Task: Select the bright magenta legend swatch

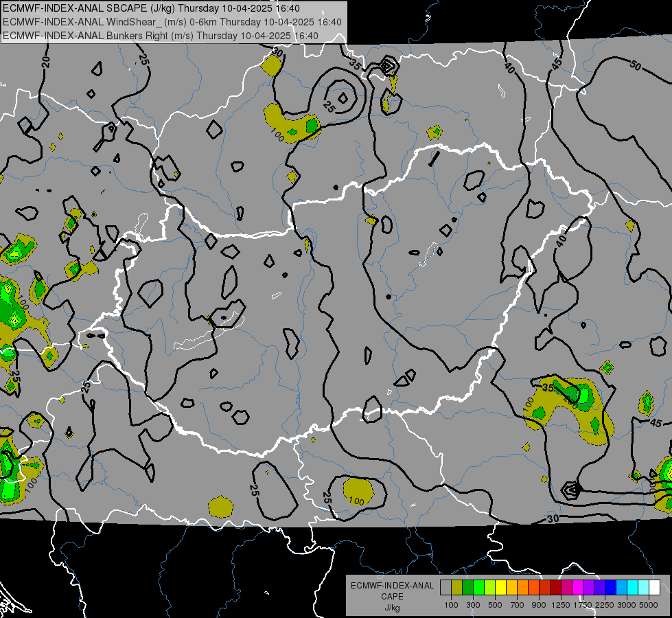Action: (578, 587)
